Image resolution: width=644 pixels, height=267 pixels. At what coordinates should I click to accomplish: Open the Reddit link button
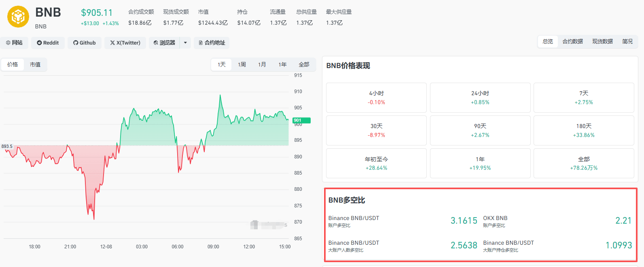coord(48,43)
